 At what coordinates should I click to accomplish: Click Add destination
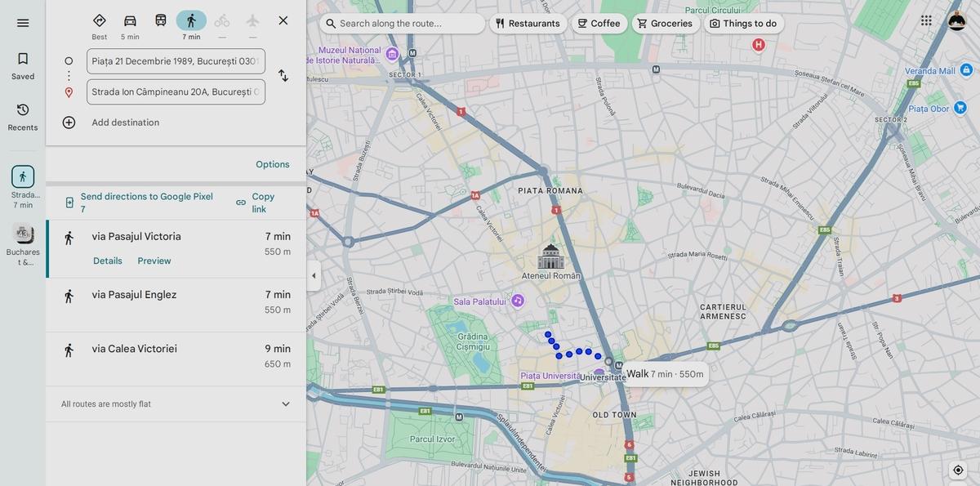pos(125,123)
